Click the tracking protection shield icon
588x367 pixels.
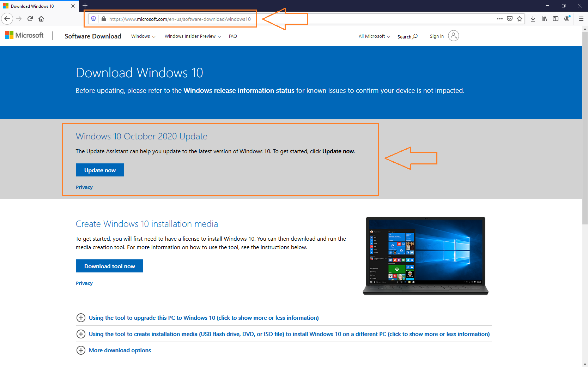click(93, 19)
